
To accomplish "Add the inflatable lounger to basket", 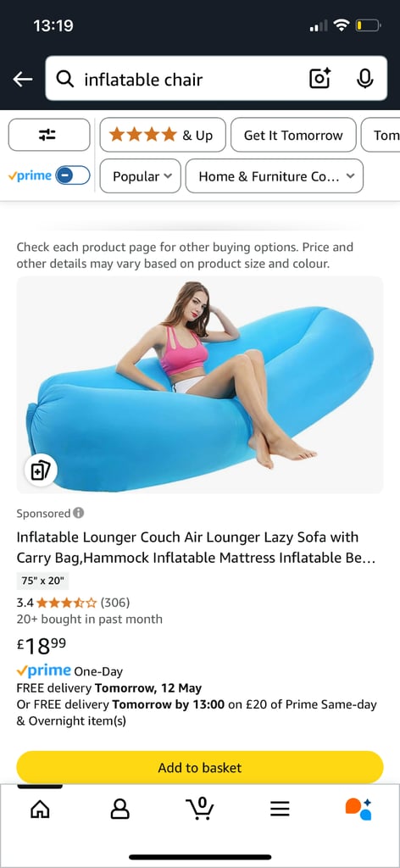I will (x=200, y=767).
